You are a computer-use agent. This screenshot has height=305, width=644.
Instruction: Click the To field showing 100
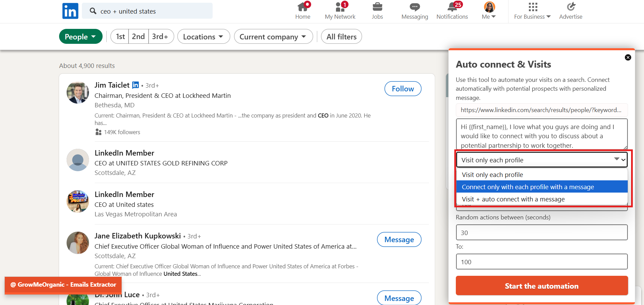click(541, 262)
